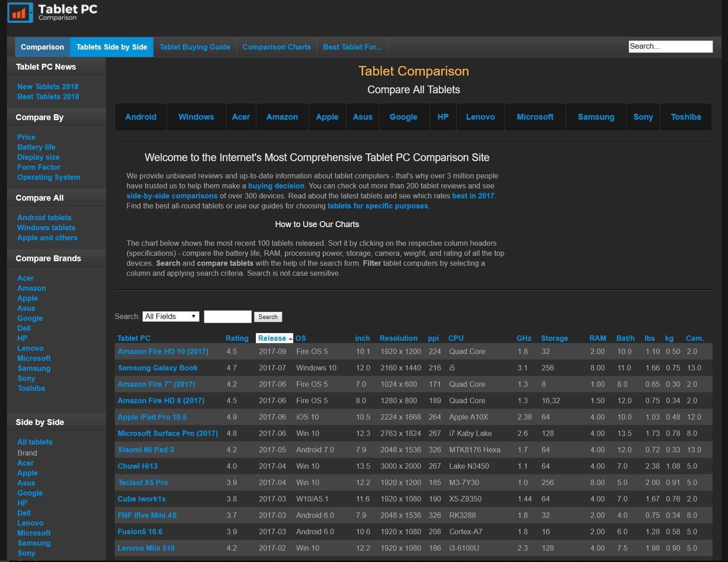Compare by Battery life in sidebar
Image resolution: width=728 pixels, height=562 pixels.
36,147
